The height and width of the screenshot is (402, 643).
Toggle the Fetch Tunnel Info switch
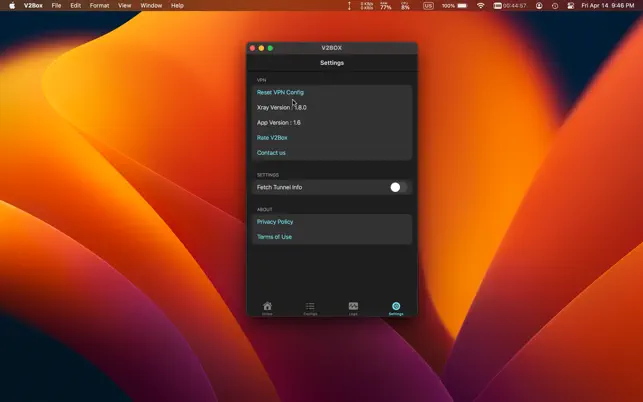[x=399, y=187]
